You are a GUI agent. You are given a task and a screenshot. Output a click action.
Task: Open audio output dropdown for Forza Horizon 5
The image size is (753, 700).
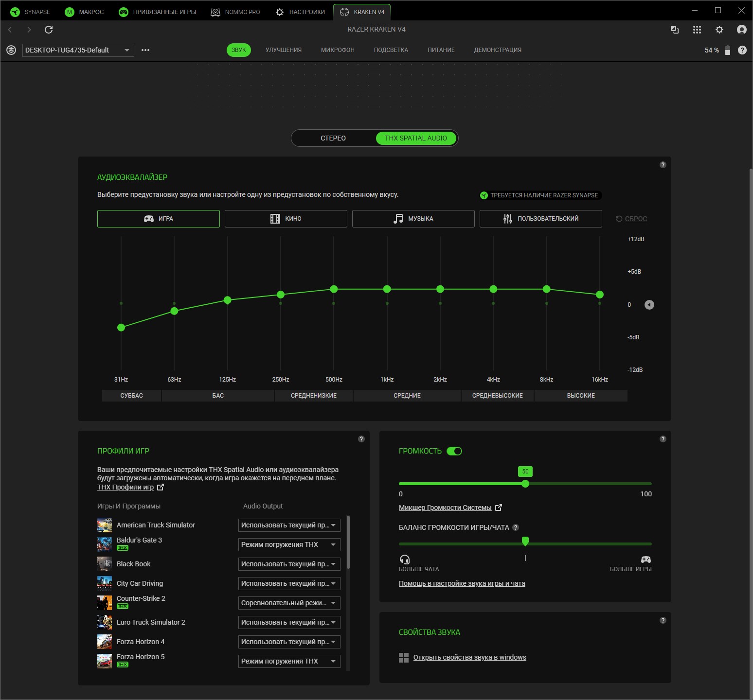(x=289, y=661)
